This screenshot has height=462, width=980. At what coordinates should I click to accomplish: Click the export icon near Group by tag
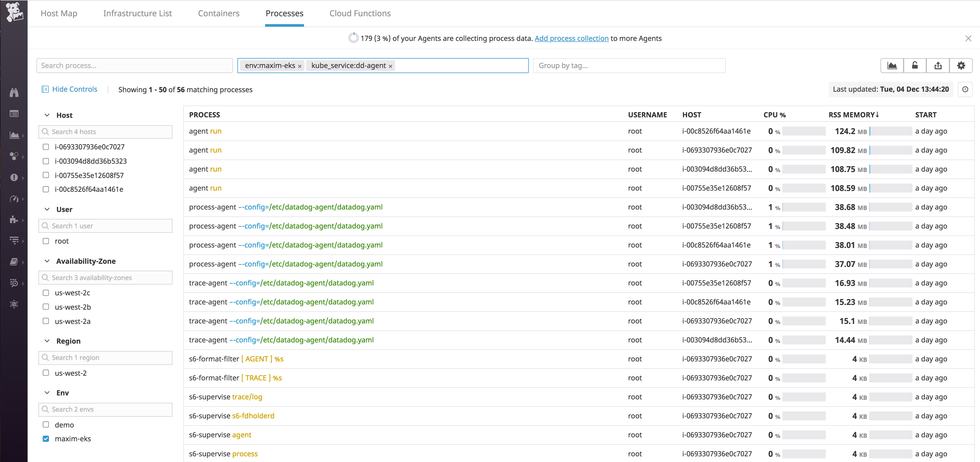pos(938,65)
